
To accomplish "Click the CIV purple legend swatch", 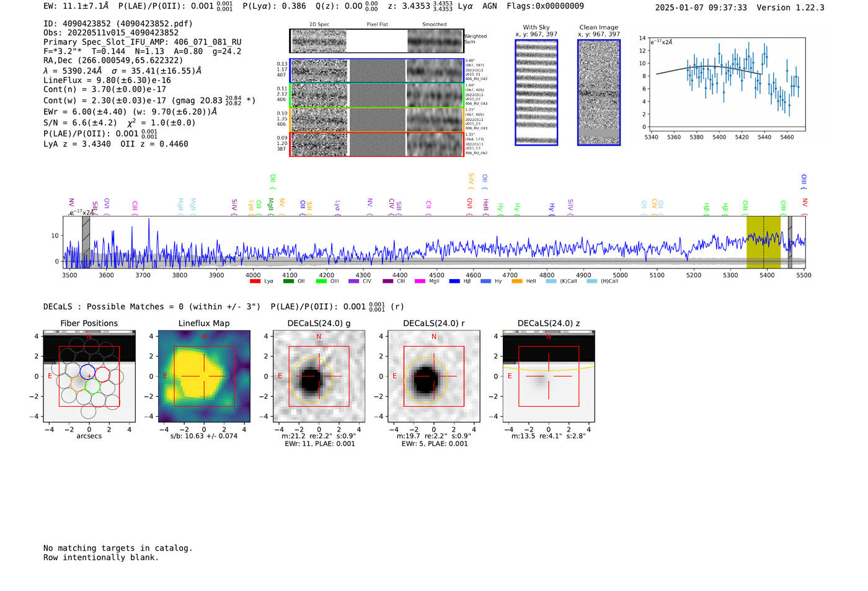I will click(x=354, y=282).
